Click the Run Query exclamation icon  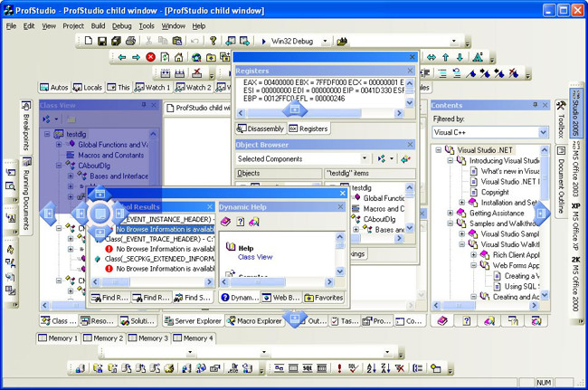pyautogui.click(x=339, y=368)
